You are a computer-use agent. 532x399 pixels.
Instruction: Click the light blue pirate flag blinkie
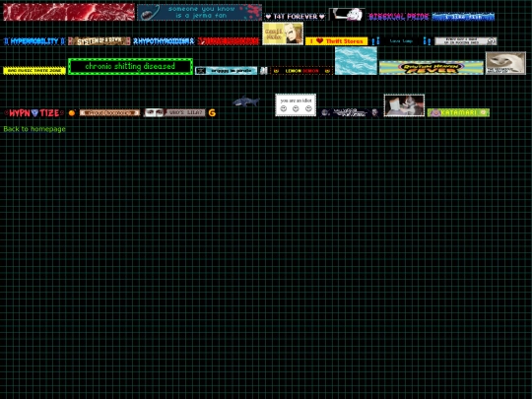227,71
